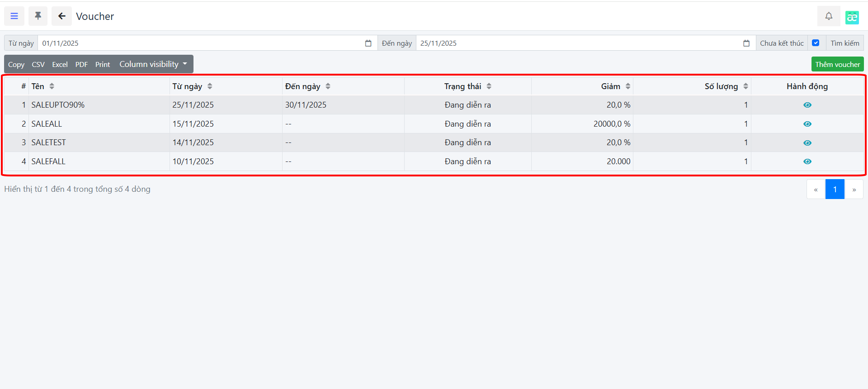Open calendar picker for Từ ngày
Image resolution: width=868 pixels, height=389 pixels.
click(368, 43)
